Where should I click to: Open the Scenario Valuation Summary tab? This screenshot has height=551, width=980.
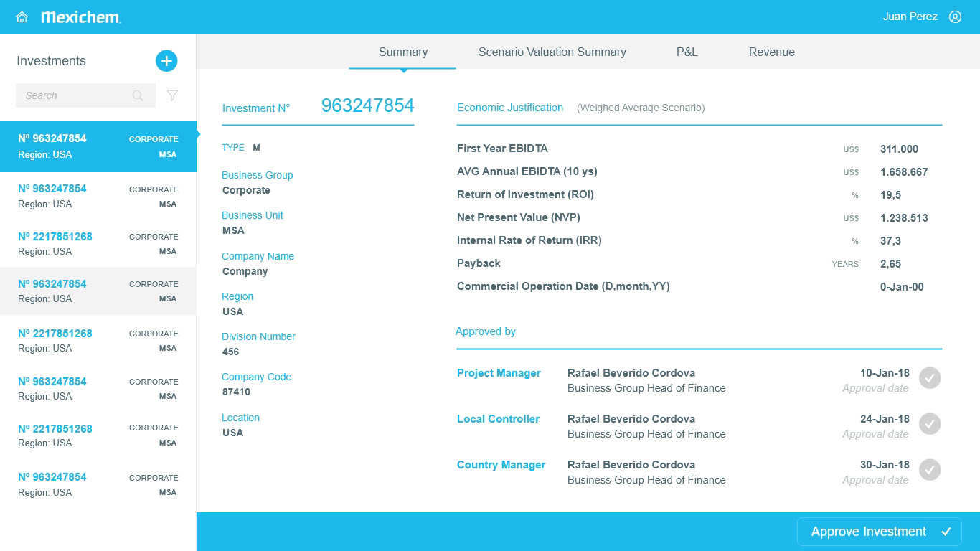pos(552,52)
